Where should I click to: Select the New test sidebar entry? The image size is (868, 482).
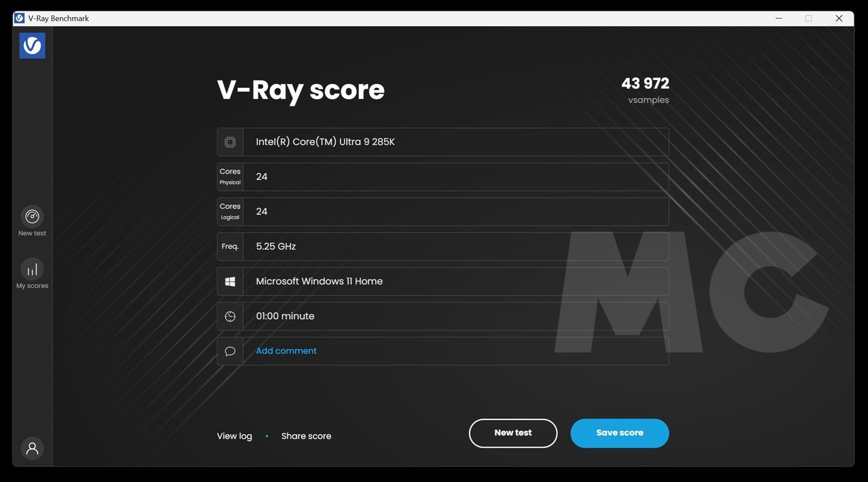tap(32, 233)
